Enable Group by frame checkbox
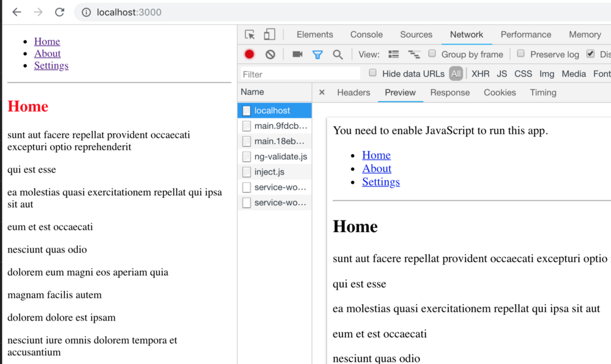The image size is (611, 364). [x=433, y=54]
